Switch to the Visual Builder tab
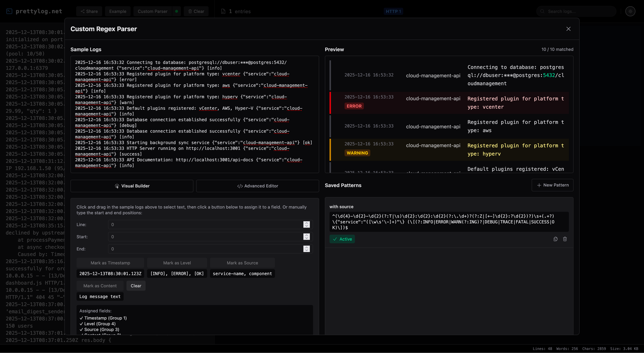The height and width of the screenshot is (353, 644). (x=132, y=186)
